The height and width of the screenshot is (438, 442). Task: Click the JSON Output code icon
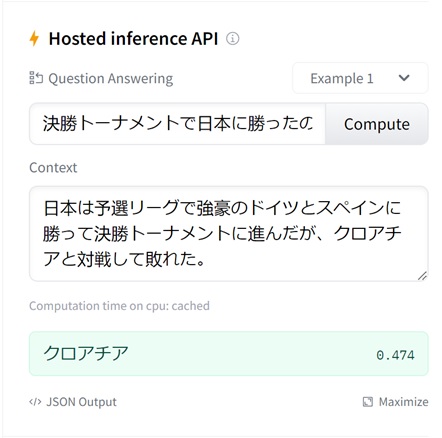tap(35, 402)
